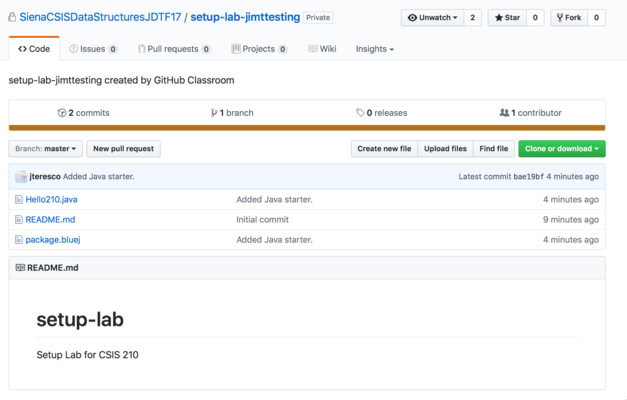The image size is (627, 400).
Task: Click the people icon next to 1 contributor
Action: (504, 112)
